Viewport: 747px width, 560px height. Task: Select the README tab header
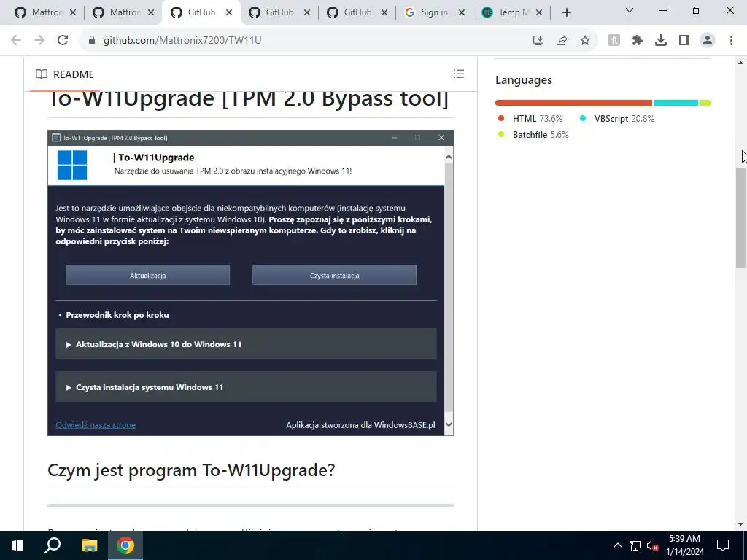point(65,74)
